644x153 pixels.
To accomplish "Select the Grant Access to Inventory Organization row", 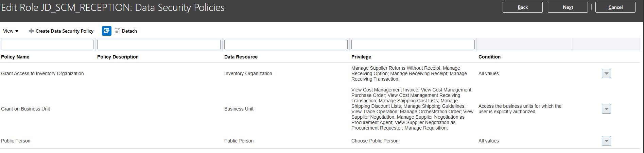I will click(x=42, y=73).
